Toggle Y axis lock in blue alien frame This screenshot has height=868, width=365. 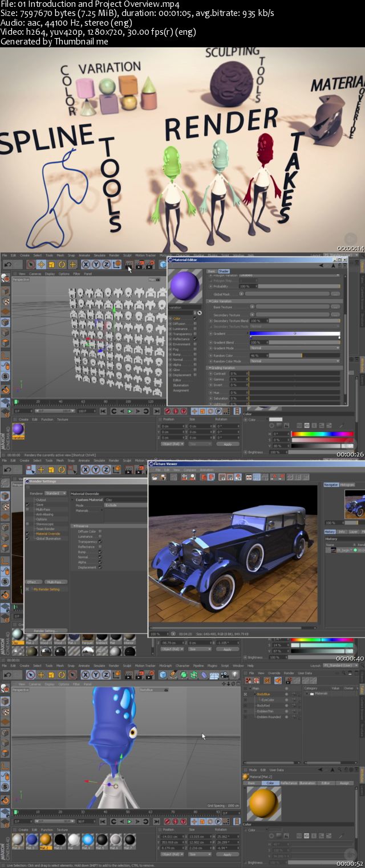[x=96, y=675]
